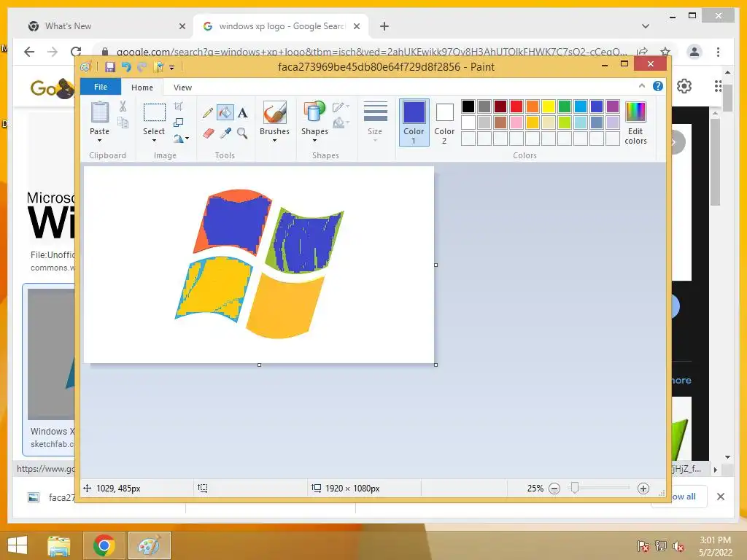This screenshot has height=560, width=747.
Task: Click the Cut scissors icon
Action: tap(123, 106)
